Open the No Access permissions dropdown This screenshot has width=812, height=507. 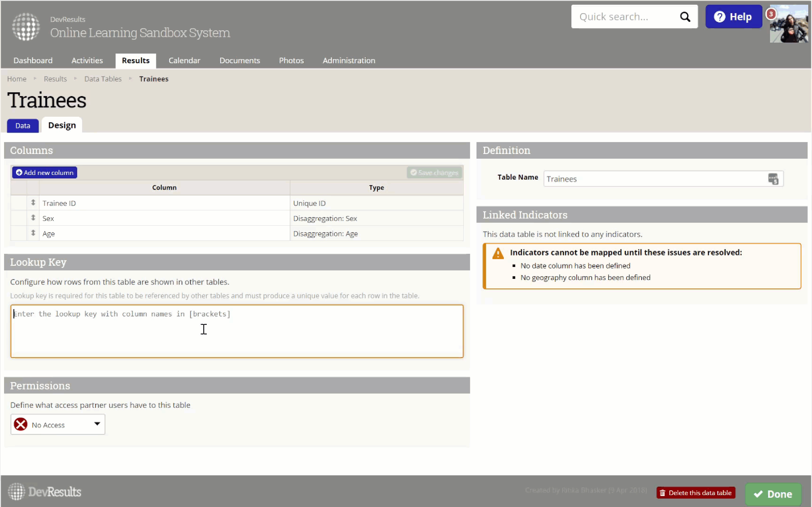coord(58,424)
